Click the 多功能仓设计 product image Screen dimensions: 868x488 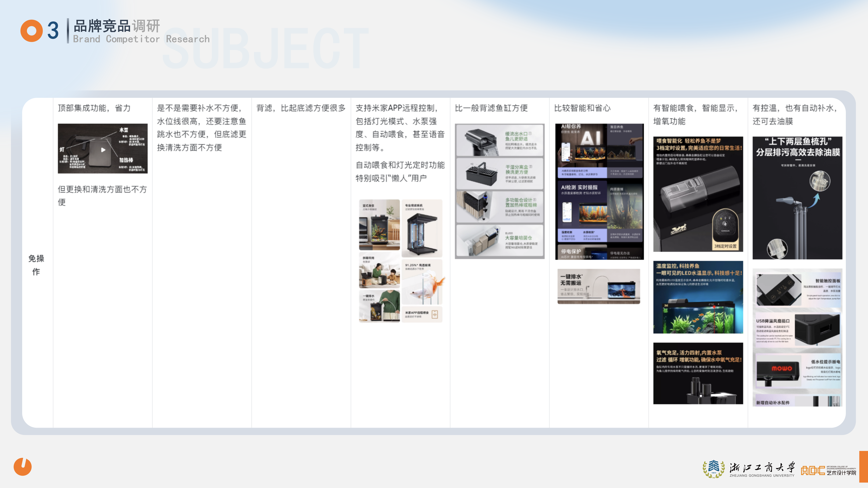pos(500,207)
